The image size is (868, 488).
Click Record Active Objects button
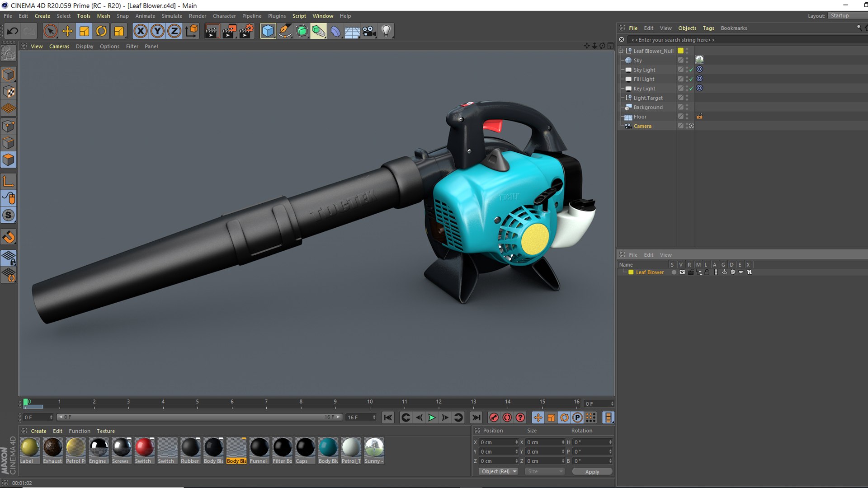point(494,418)
